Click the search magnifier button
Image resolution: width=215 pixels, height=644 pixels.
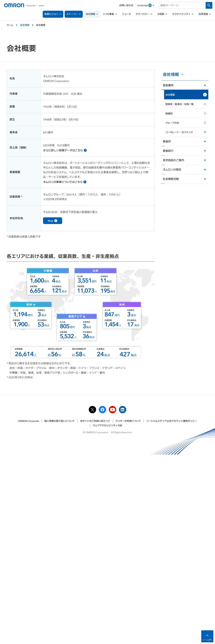pyautogui.click(x=209, y=5)
